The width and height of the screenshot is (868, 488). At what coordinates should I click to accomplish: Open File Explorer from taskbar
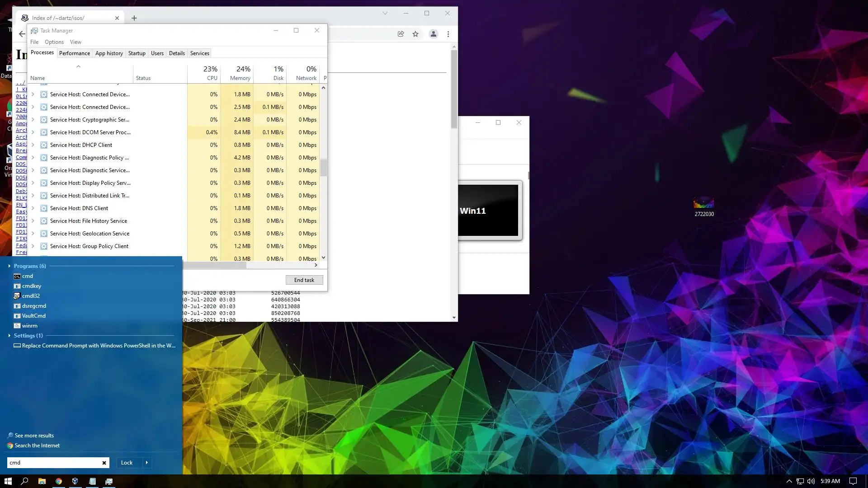pos(42,481)
